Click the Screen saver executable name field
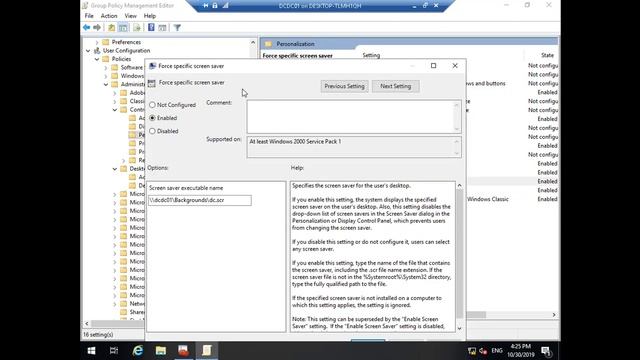Screen dimensions: 640x360 pos(200,200)
